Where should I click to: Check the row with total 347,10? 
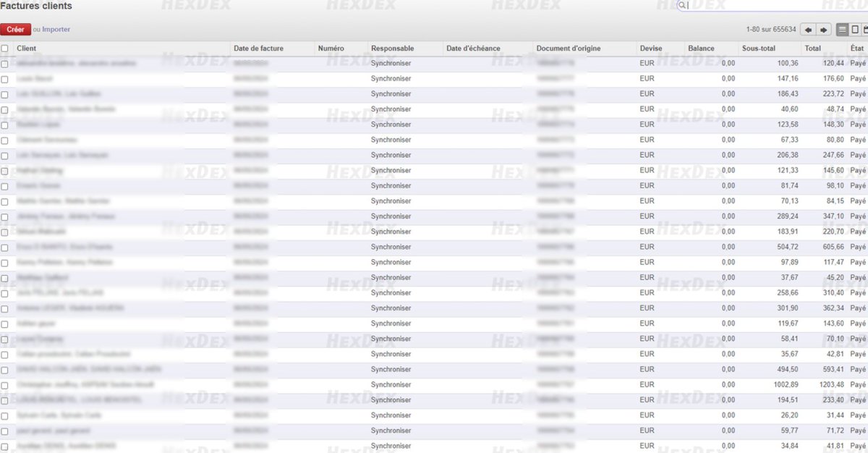pyautogui.click(x=5, y=216)
